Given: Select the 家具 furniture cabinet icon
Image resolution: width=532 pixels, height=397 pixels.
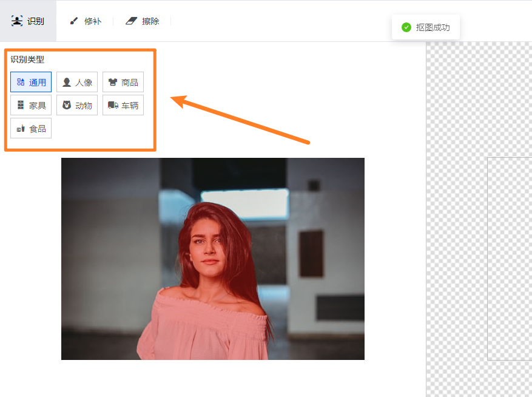Looking at the screenshot, I should 21,105.
